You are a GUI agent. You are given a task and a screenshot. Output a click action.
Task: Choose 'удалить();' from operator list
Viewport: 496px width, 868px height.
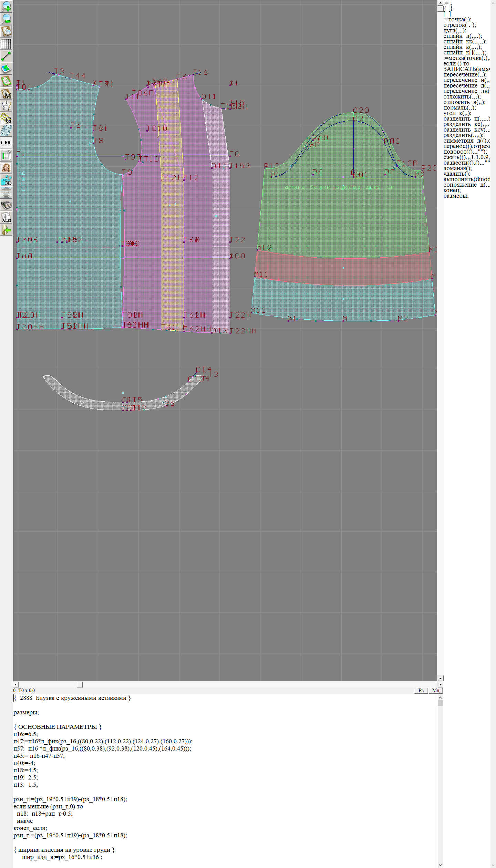(x=457, y=174)
